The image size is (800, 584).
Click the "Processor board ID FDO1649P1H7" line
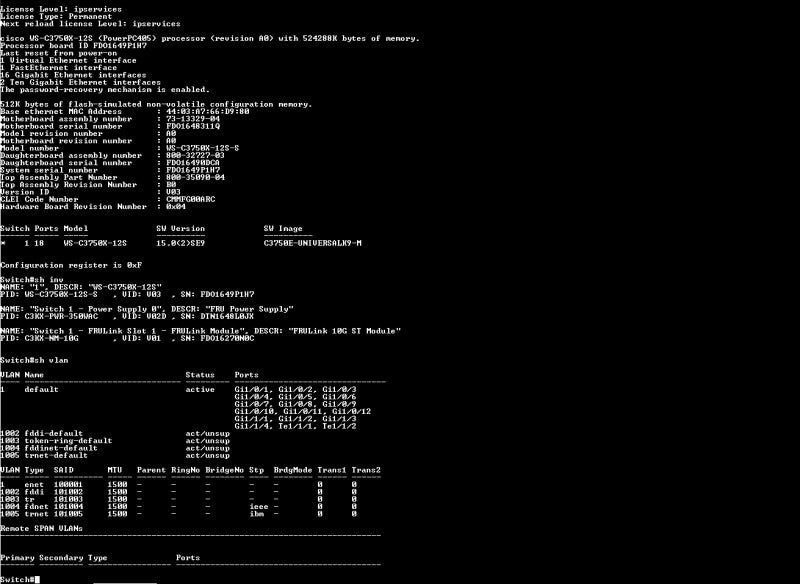coord(73,45)
